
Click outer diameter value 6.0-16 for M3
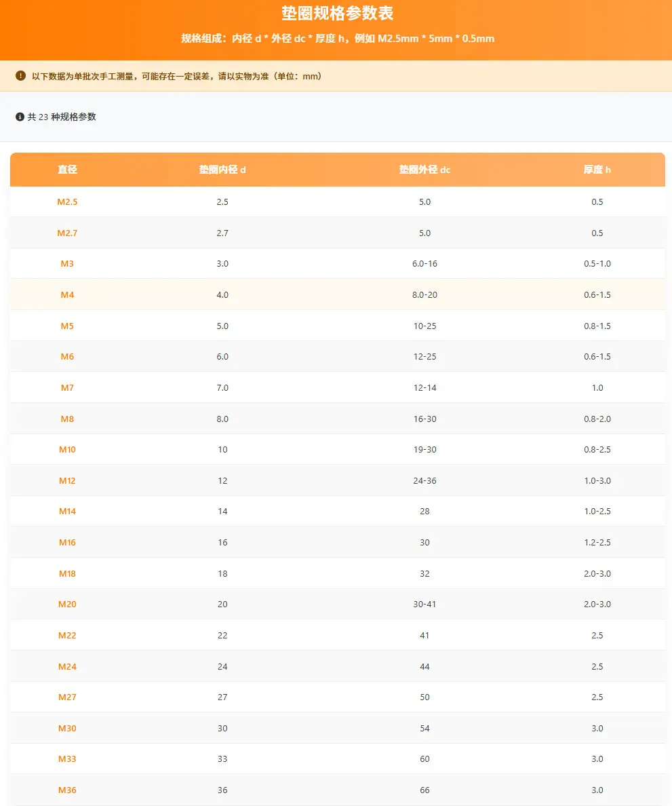[425, 264]
